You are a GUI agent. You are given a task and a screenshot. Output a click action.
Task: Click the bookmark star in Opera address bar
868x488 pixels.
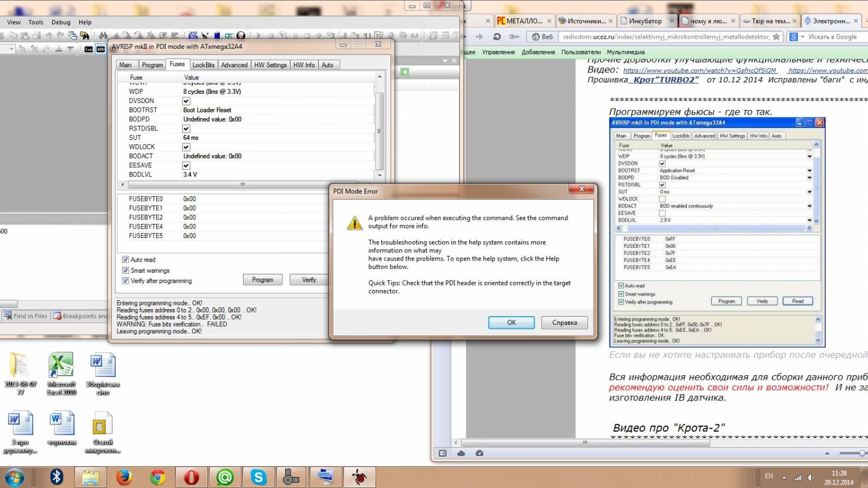(x=776, y=36)
